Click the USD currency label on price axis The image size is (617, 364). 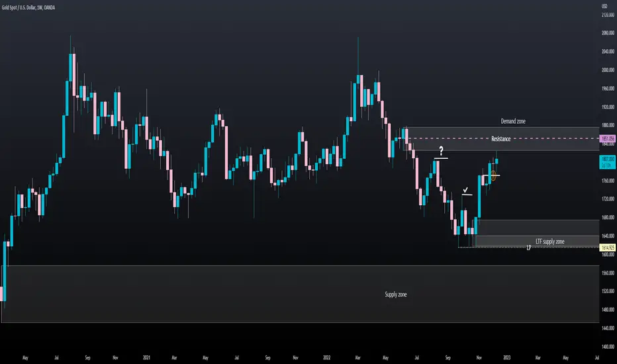(x=604, y=7)
